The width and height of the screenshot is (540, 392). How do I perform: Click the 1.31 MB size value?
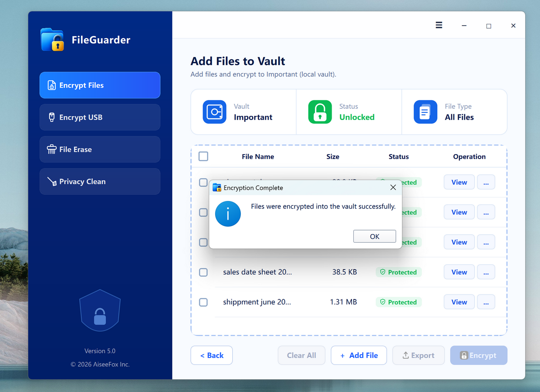pos(343,302)
